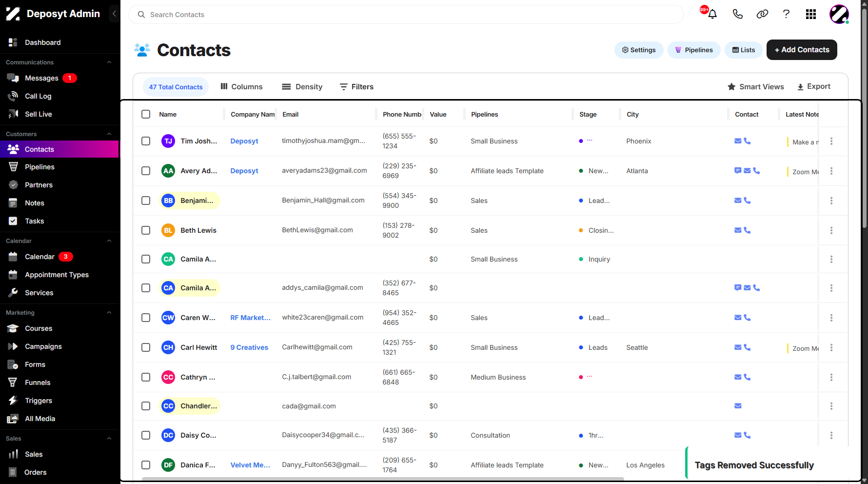Check the Beth Lewis row checkbox
The image size is (868, 484).
pos(146,230)
